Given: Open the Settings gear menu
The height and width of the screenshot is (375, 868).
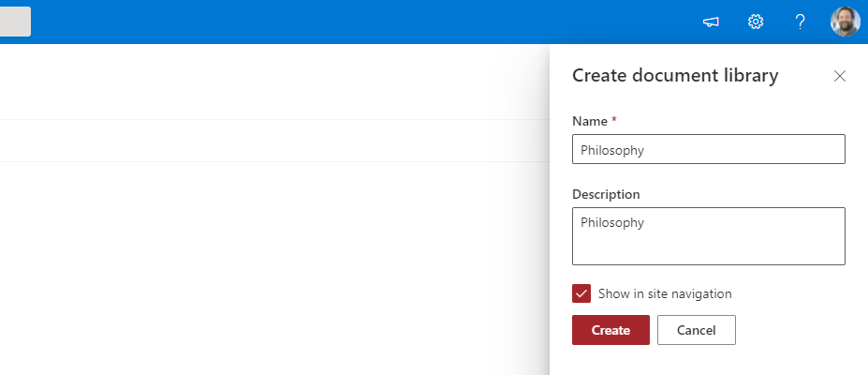Looking at the screenshot, I should (756, 22).
